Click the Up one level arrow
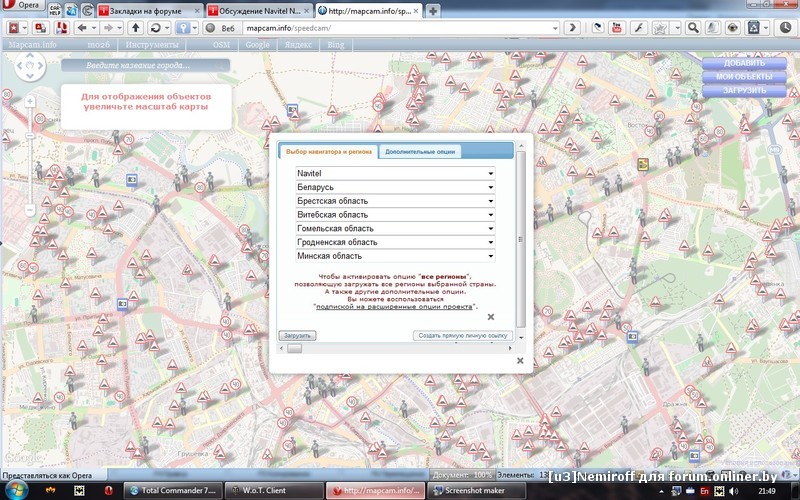 (135, 28)
